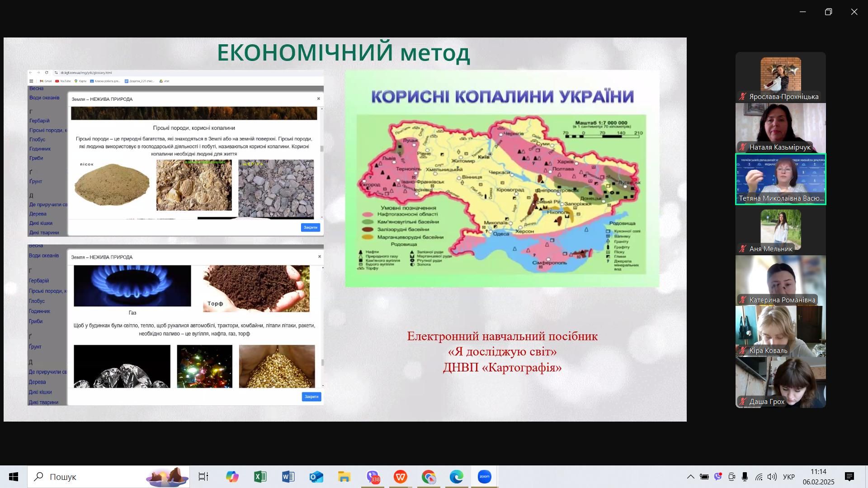Click muted mic icon beside Аня Мельник
The width and height of the screenshot is (868, 488).
[x=742, y=249]
